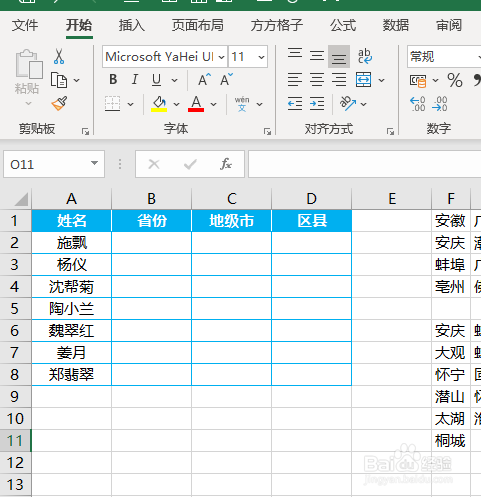Open the 文件 menu tab

[25, 25]
